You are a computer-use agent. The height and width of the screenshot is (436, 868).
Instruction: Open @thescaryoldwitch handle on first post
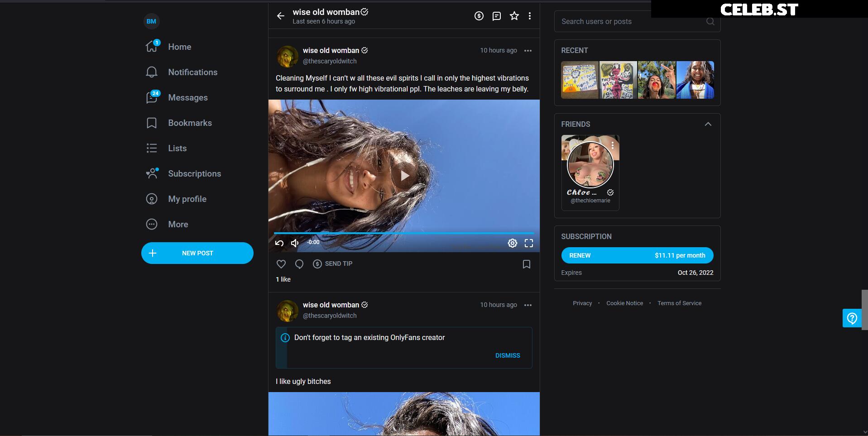click(x=330, y=61)
